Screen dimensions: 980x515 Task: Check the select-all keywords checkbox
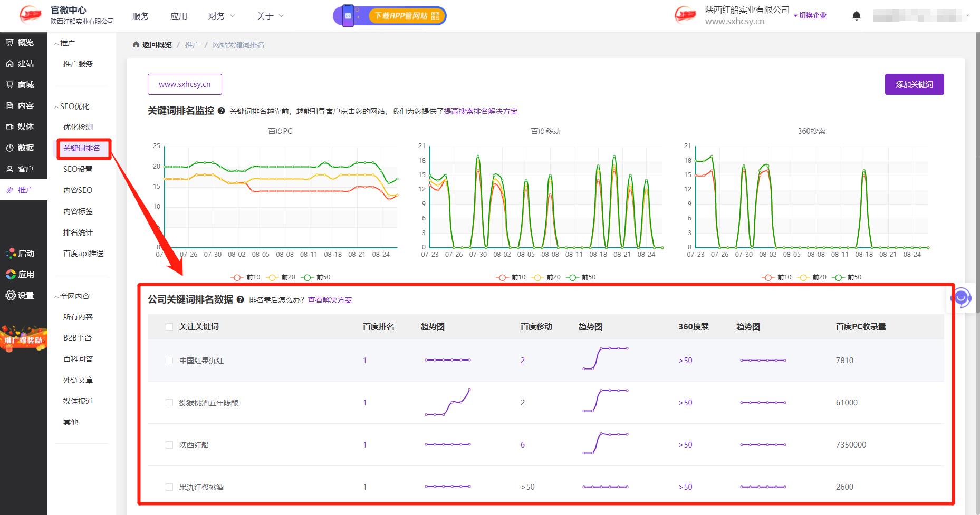[169, 326]
